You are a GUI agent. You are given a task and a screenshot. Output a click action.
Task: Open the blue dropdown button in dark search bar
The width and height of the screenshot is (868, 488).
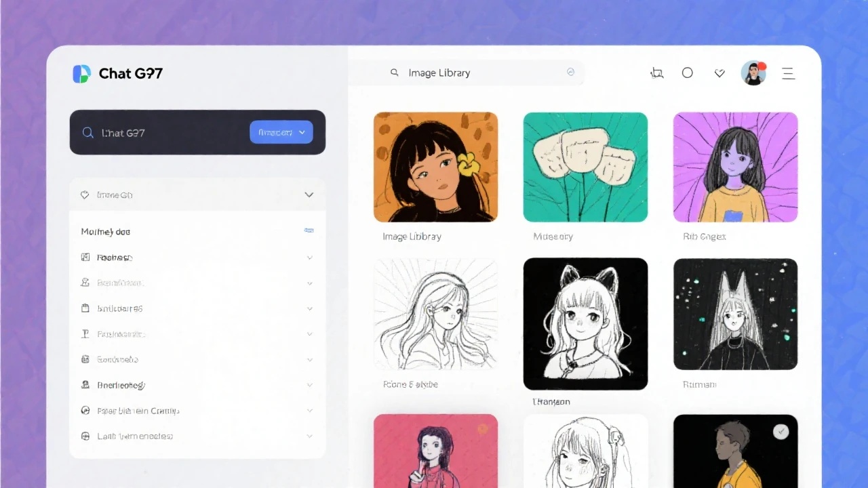coord(281,132)
